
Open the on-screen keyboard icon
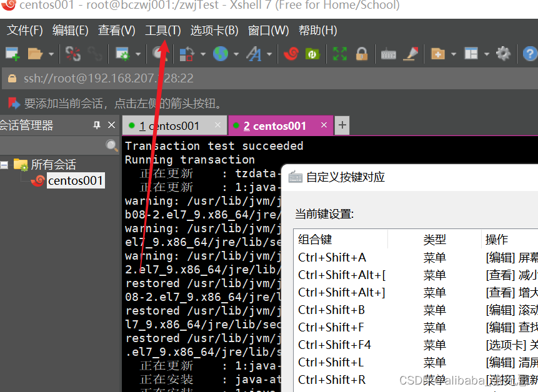click(x=387, y=54)
